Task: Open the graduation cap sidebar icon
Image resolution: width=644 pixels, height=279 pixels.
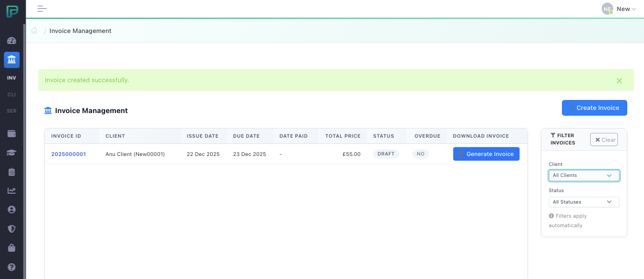Action: (x=11, y=152)
